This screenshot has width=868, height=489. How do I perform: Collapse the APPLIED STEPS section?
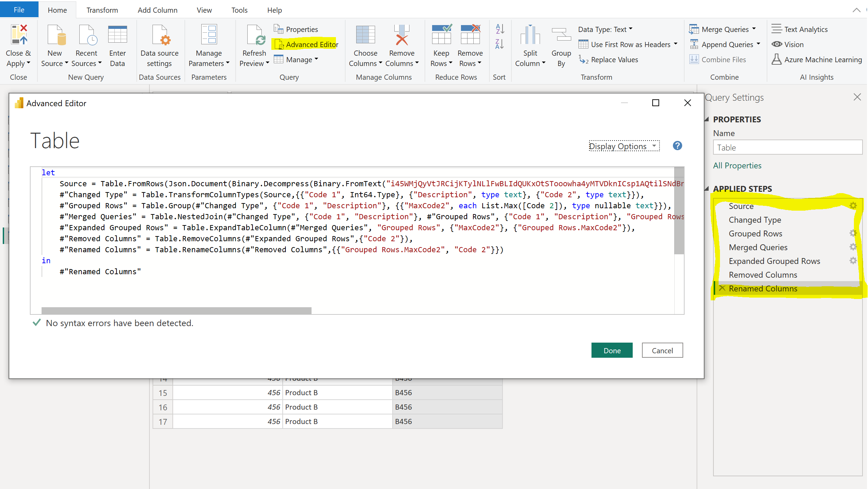(x=707, y=189)
